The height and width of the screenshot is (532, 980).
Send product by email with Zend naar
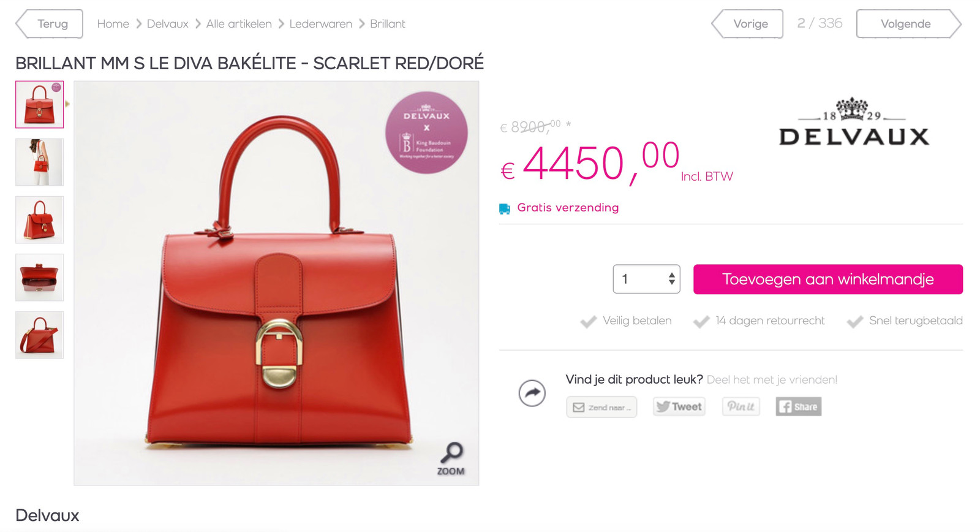tap(601, 407)
